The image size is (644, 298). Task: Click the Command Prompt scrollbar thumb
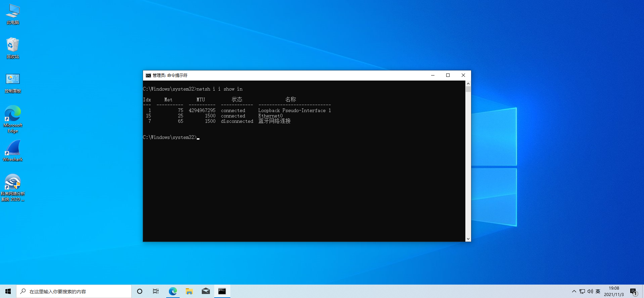coord(468,89)
